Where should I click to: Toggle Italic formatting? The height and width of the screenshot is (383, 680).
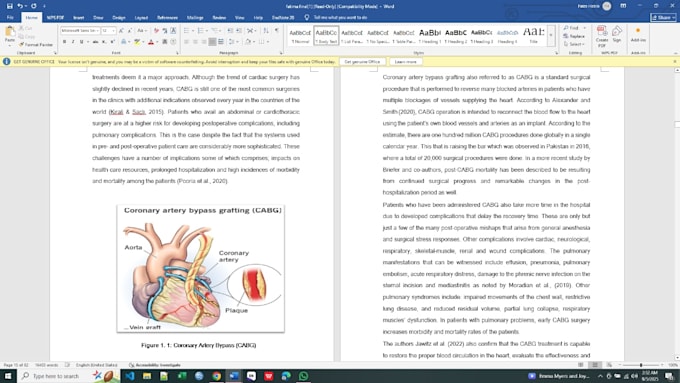pos(73,42)
